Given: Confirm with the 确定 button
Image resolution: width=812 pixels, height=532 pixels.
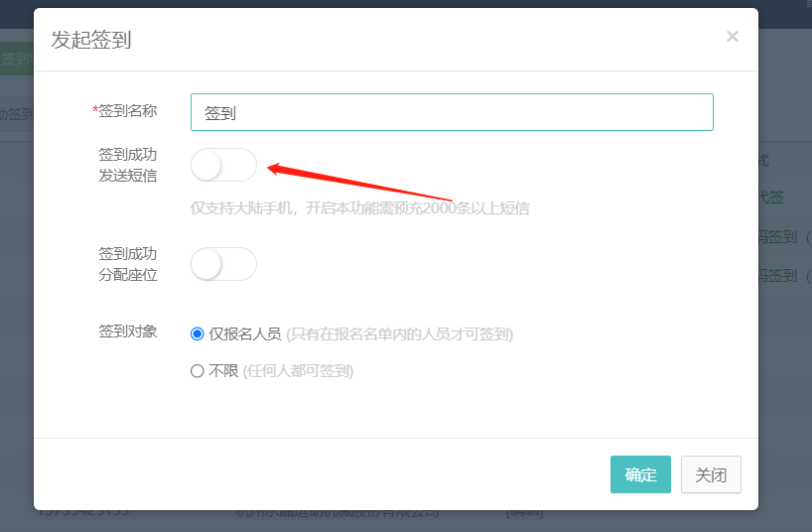Looking at the screenshot, I should (640, 474).
